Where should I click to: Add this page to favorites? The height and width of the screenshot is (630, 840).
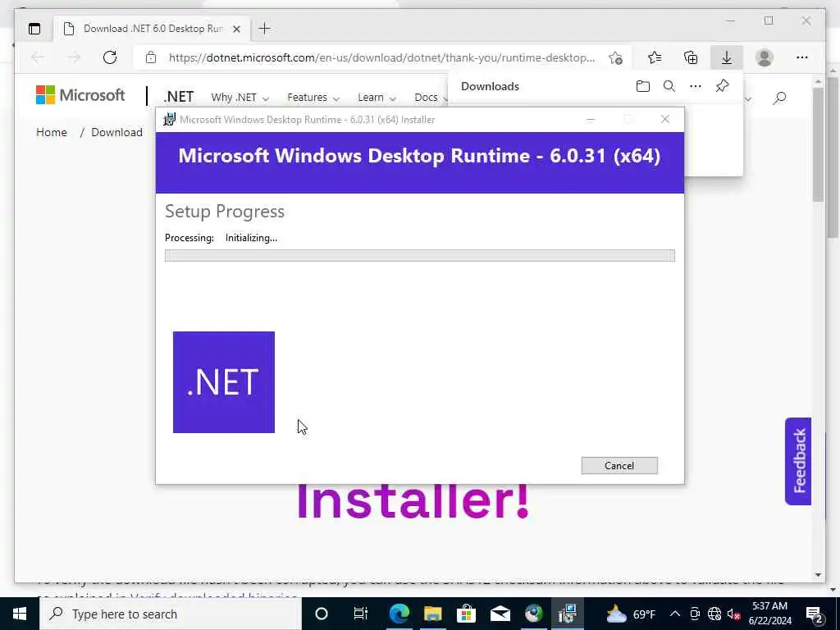pos(615,57)
